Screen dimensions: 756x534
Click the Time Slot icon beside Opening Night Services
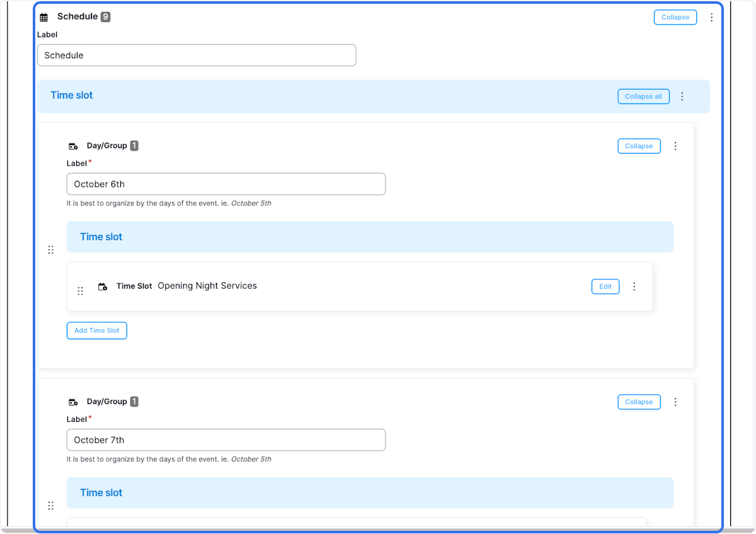pyautogui.click(x=103, y=286)
